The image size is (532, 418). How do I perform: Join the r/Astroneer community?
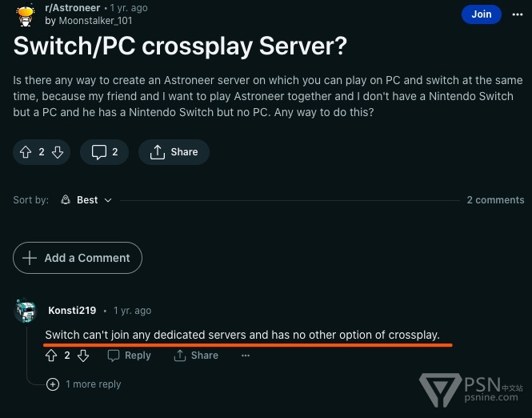coord(481,14)
